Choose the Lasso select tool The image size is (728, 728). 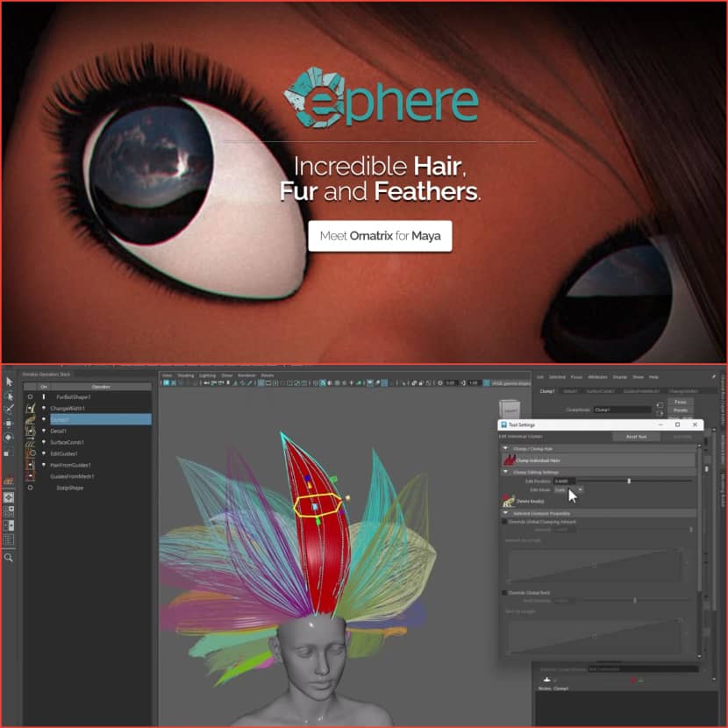(x=9, y=396)
